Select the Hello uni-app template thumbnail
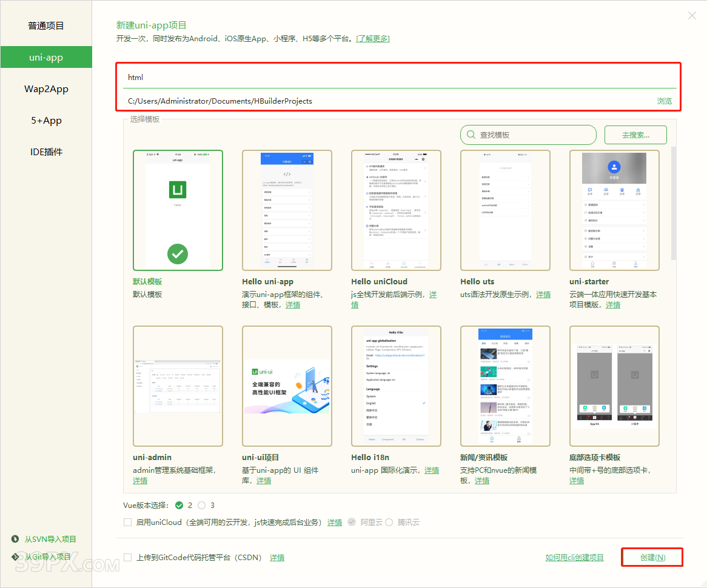The image size is (707, 588). point(287,210)
